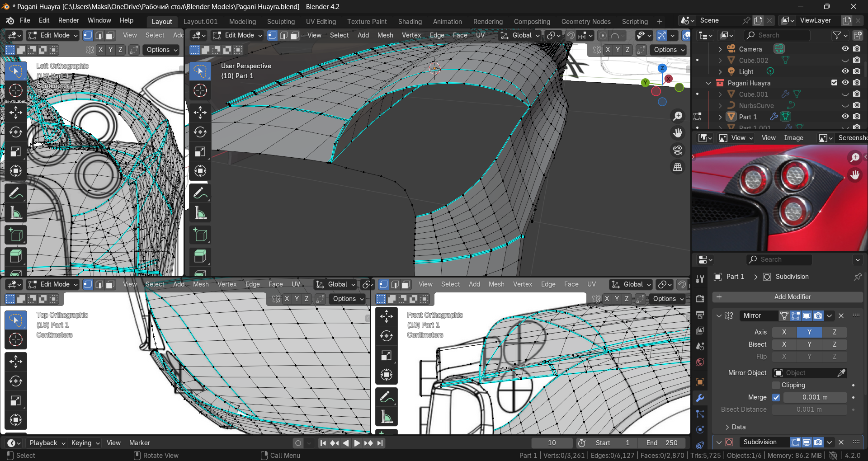Uncheck the Pagani Huayra collection checkbox
Screen dimensions: 868x461
pos(834,83)
